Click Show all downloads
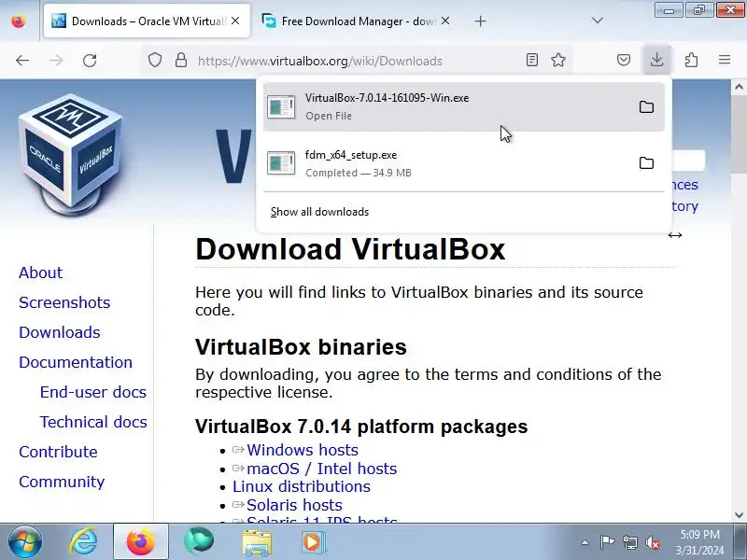This screenshot has height=560, width=747. click(319, 212)
